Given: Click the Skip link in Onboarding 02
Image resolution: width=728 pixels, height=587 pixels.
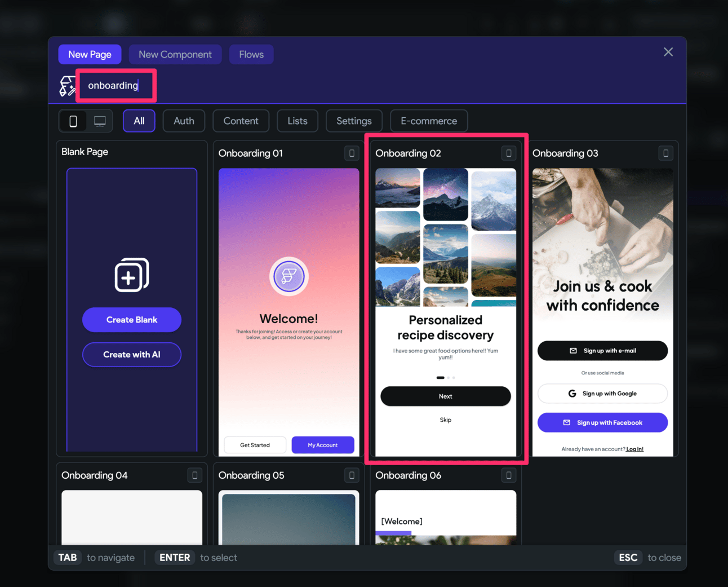Looking at the screenshot, I should tap(446, 420).
